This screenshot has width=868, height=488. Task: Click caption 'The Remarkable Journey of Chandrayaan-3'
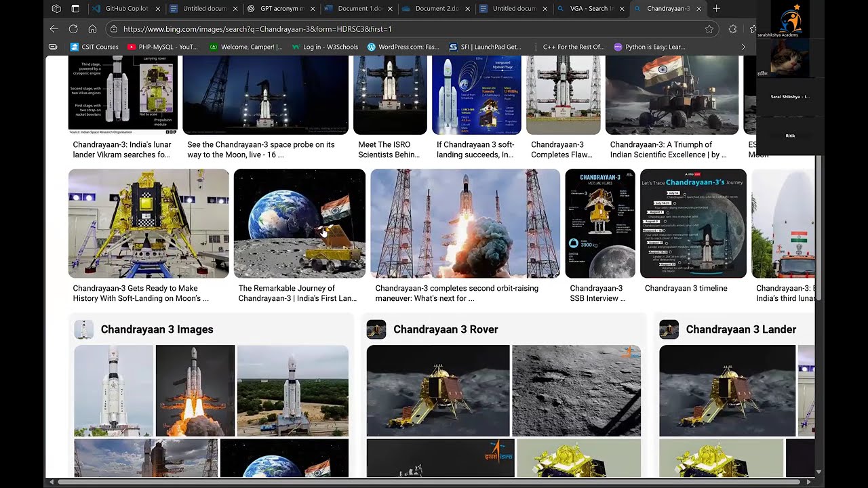pyautogui.click(x=298, y=293)
